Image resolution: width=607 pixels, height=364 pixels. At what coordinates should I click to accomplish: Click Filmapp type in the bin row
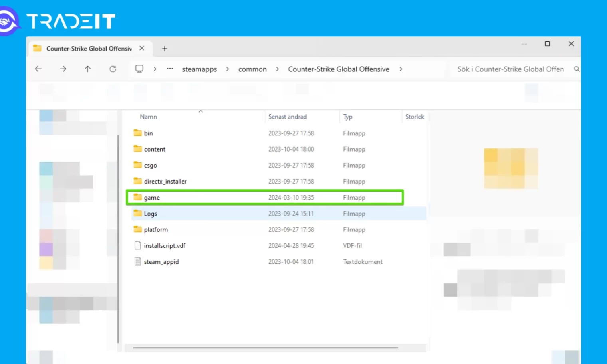(354, 133)
